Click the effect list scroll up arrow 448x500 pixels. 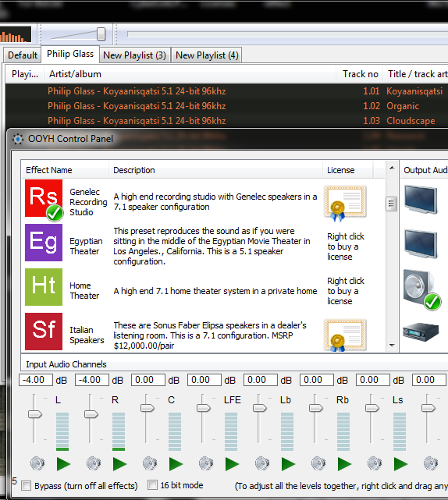(392, 168)
